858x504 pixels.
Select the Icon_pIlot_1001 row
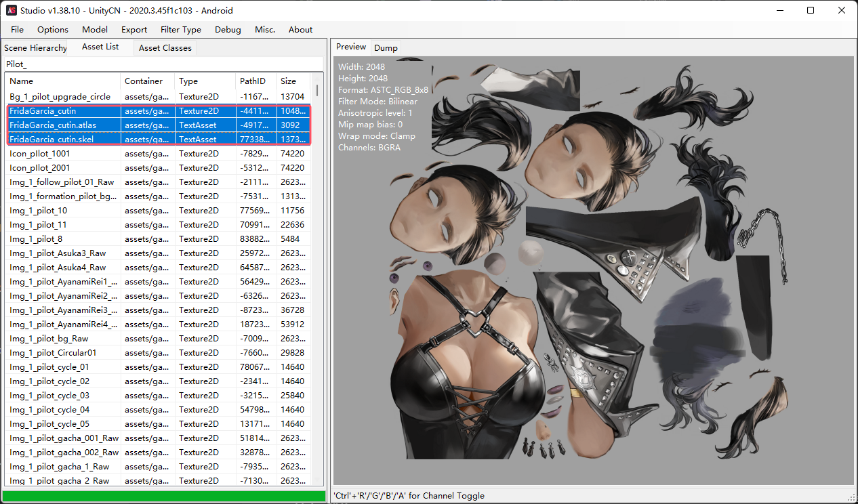tap(158, 154)
